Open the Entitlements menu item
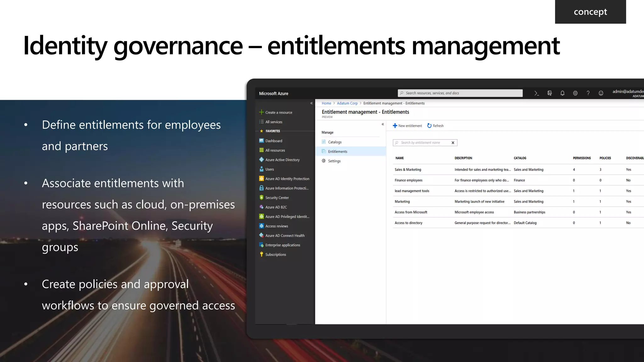Viewport: 644px width, 362px height. tap(351, 151)
